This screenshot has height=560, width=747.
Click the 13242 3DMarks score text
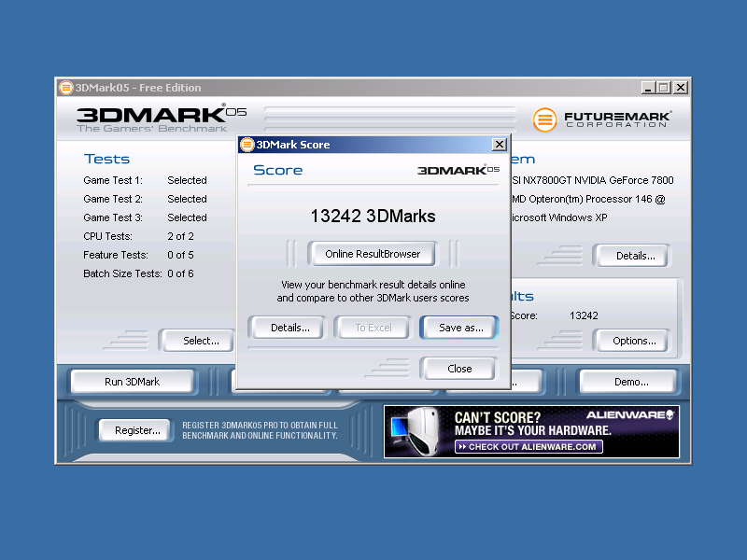(373, 217)
